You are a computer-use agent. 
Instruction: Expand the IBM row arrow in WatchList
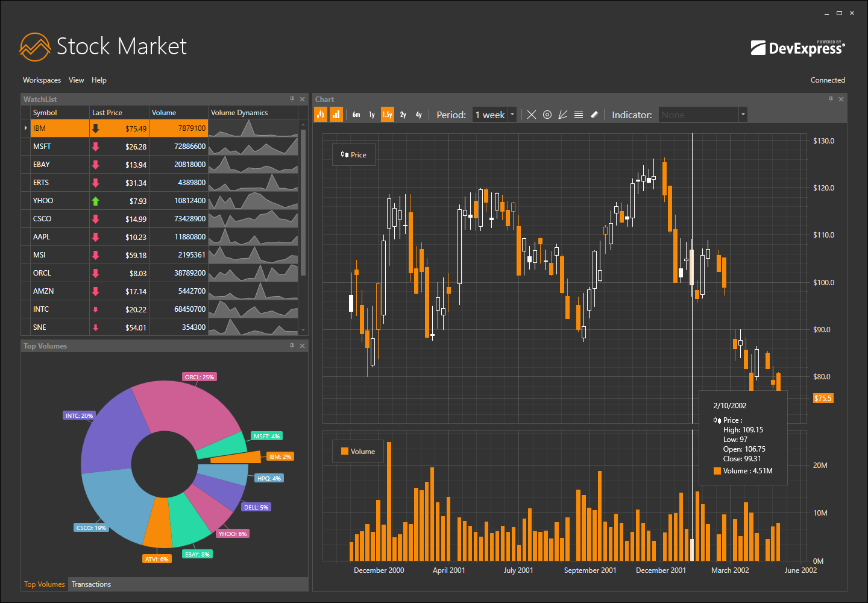25,128
